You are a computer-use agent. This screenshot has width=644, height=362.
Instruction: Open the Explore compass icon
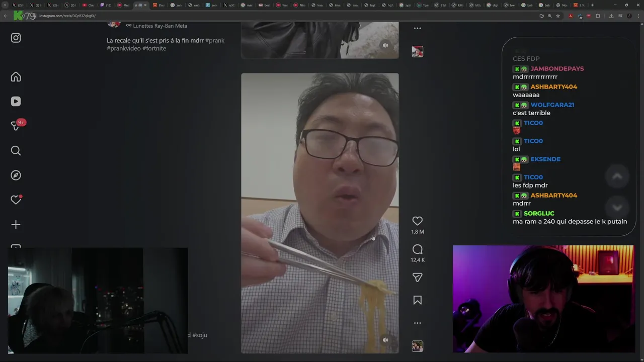click(x=16, y=175)
